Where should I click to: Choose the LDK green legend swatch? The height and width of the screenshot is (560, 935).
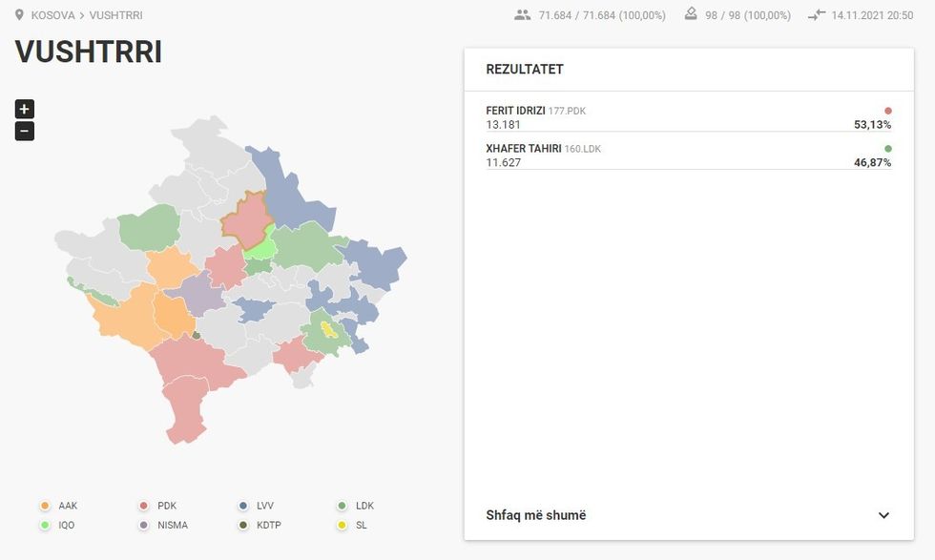342,506
